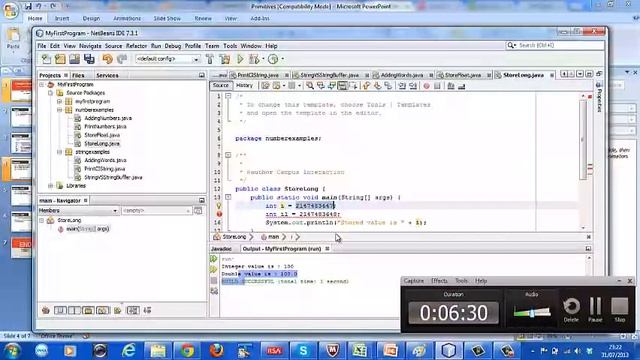Click the Navigator filter settings icon
The image size is (640, 360).
[x=198, y=211]
